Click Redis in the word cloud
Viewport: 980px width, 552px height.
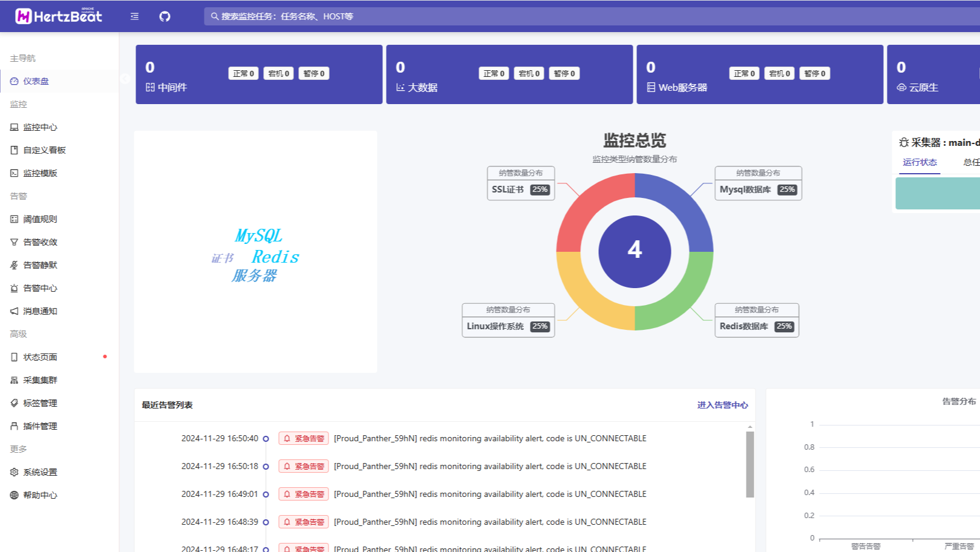(275, 257)
